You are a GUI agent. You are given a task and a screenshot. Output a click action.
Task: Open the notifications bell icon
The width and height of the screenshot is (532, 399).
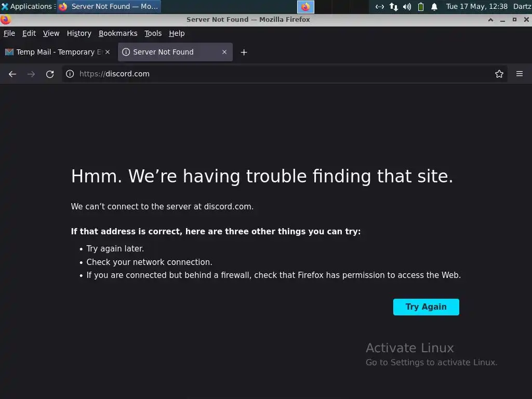(x=434, y=6)
